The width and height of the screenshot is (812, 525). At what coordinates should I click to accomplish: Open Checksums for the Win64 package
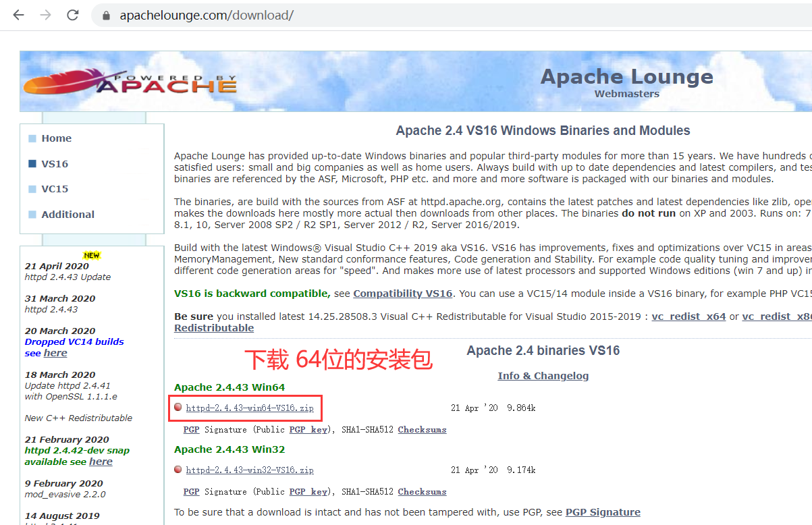point(422,429)
